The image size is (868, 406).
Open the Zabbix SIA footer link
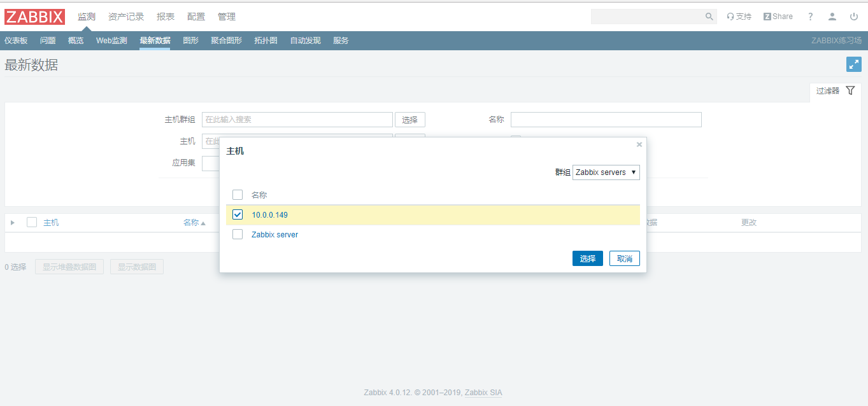[483, 393]
